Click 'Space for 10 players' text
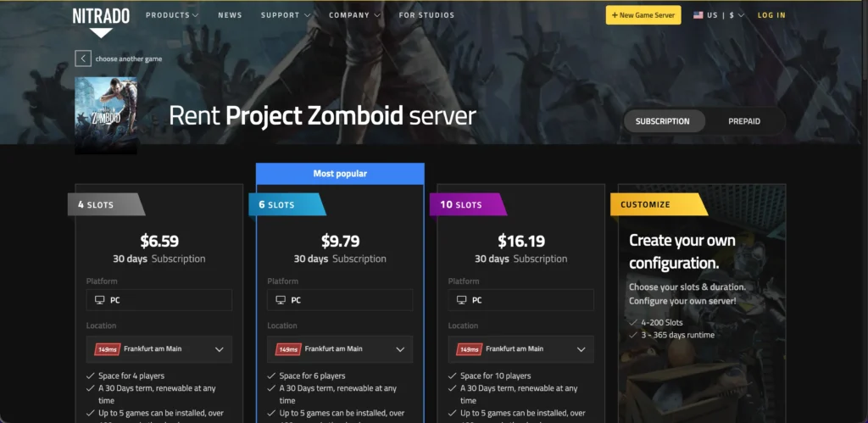Image resolution: width=868 pixels, height=423 pixels. 496,376
